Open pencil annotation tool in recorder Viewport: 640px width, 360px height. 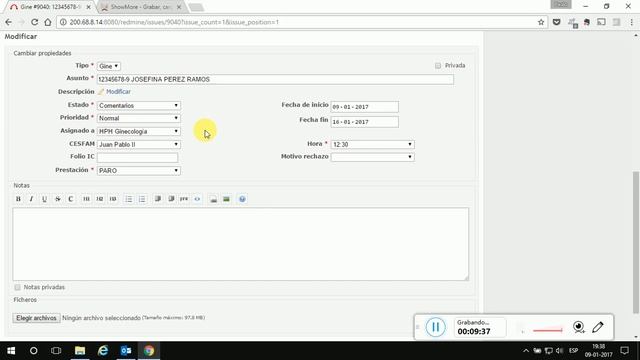pyautogui.click(x=598, y=327)
